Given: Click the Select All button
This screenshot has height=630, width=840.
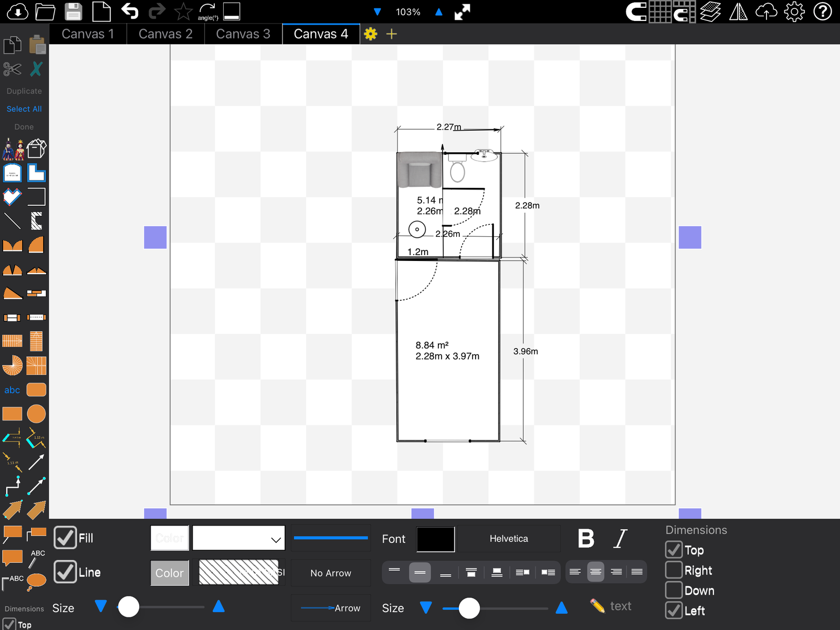Looking at the screenshot, I should pyautogui.click(x=24, y=109).
